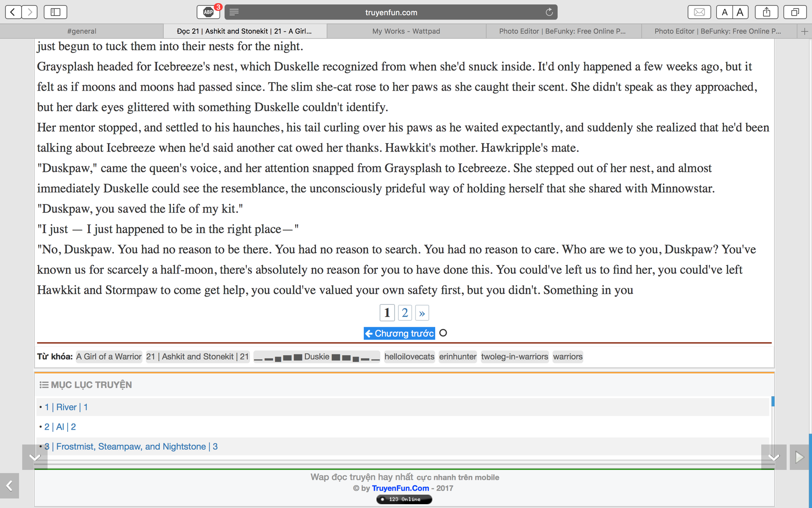Reload the truyenfun.com page
The height and width of the screenshot is (508, 812).
click(549, 12)
